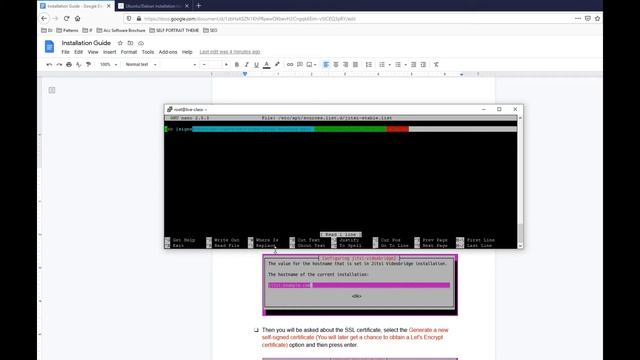The width and height of the screenshot is (640, 360).
Task: Open the page actions three-dots menu
Action: (578, 18)
